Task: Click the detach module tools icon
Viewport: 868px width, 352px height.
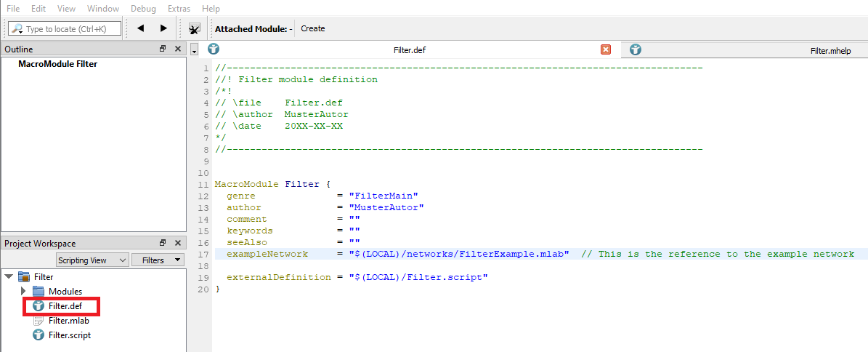Action: point(194,28)
